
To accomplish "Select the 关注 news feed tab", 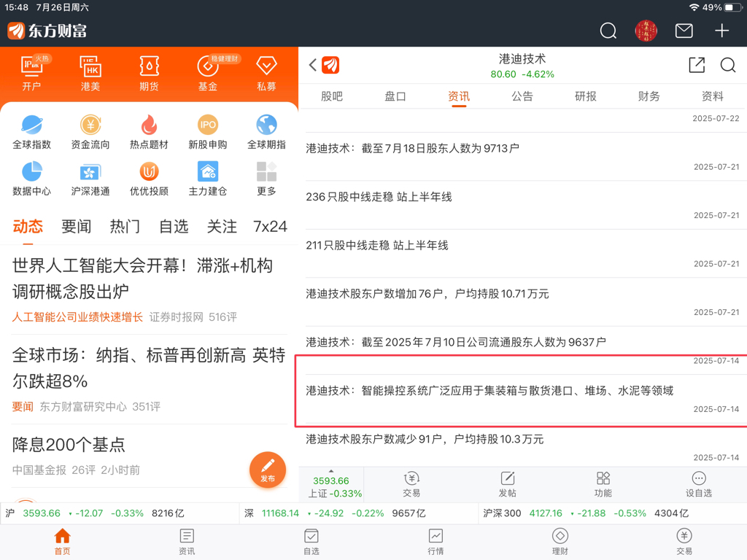I will 222,226.
